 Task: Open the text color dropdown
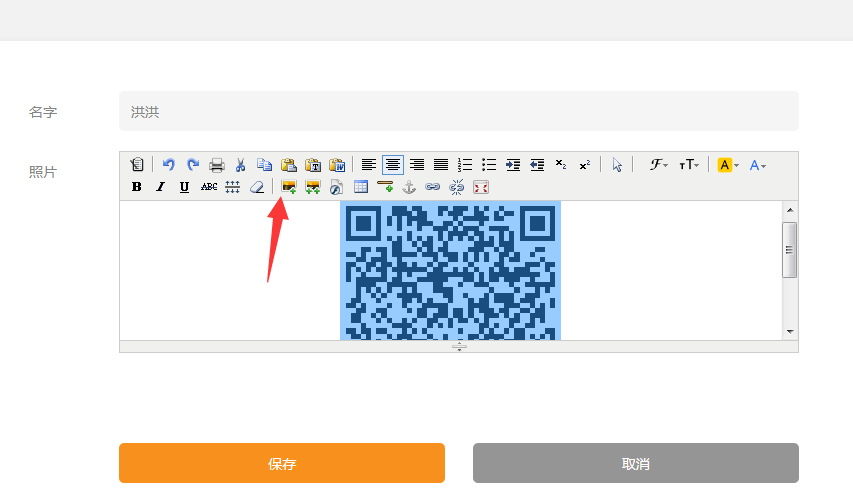click(x=758, y=165)
